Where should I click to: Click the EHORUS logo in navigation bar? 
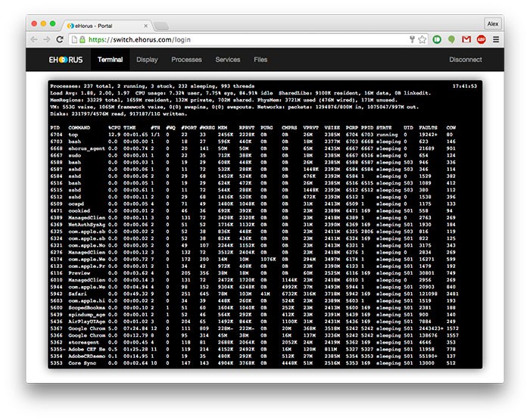pos(66,60)
